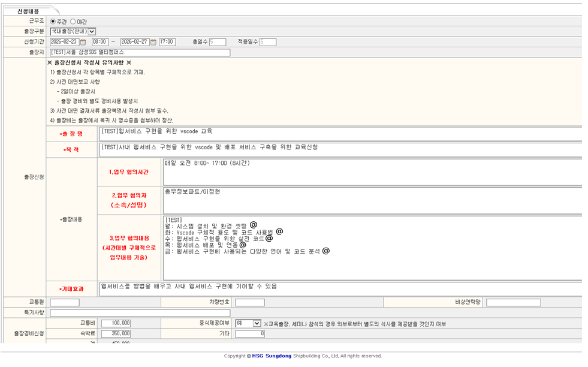Click the @ icon after 월 시스템 설치 line
588x367 pixels.
[x=254, y=224]
